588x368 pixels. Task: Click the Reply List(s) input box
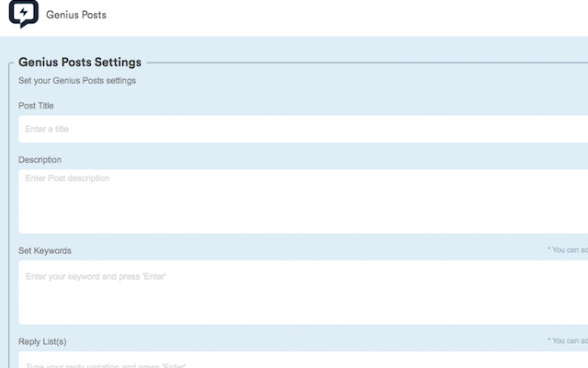coord(303,360)
